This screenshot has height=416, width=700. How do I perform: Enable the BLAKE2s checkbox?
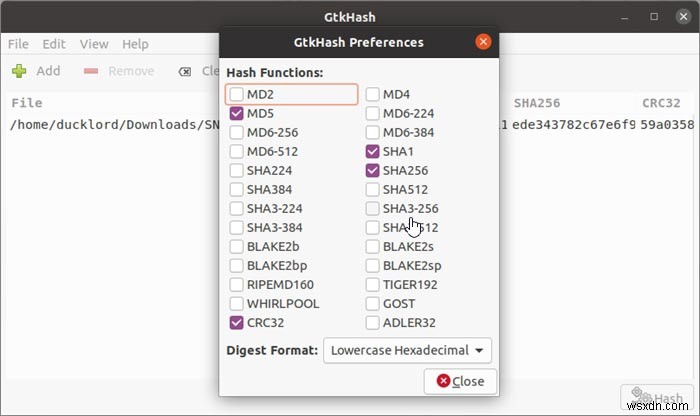tap(372, 246)
